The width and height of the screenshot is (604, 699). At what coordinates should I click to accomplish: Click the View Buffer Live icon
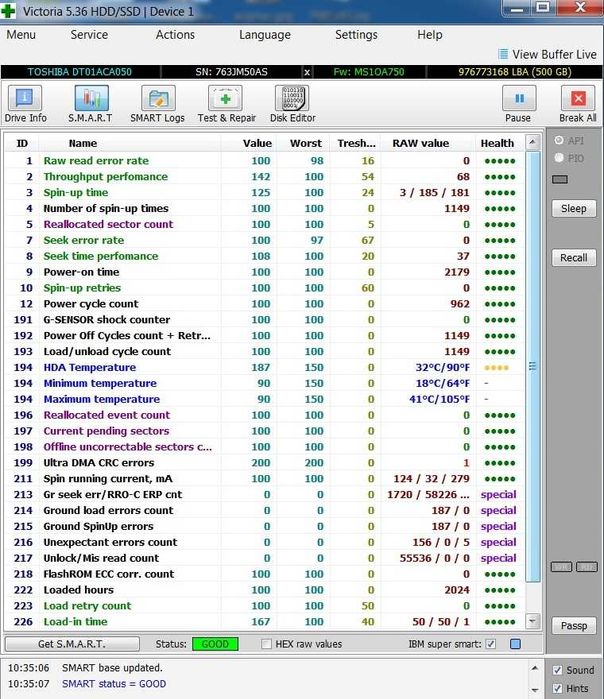pyautogui.click(x=503, y=54)
